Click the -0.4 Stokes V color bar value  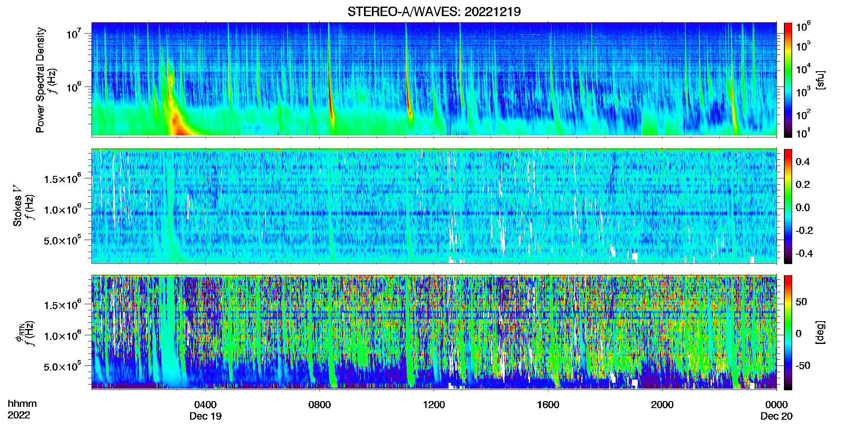804,253
